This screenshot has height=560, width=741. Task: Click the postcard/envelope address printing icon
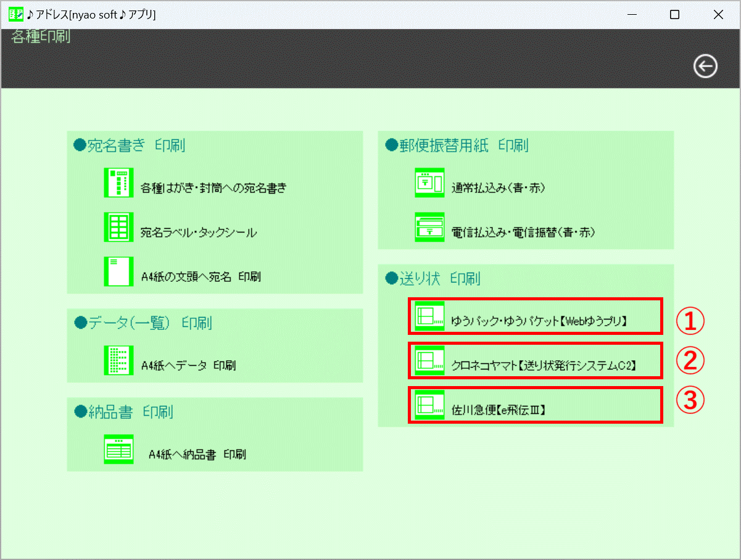click(118, 183)
